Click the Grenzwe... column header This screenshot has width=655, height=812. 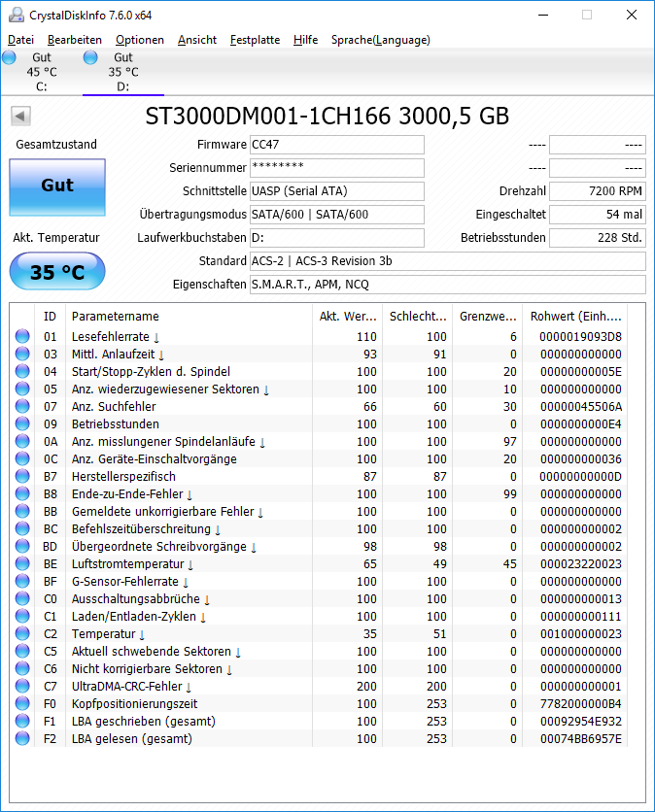[x=488, y=317]
